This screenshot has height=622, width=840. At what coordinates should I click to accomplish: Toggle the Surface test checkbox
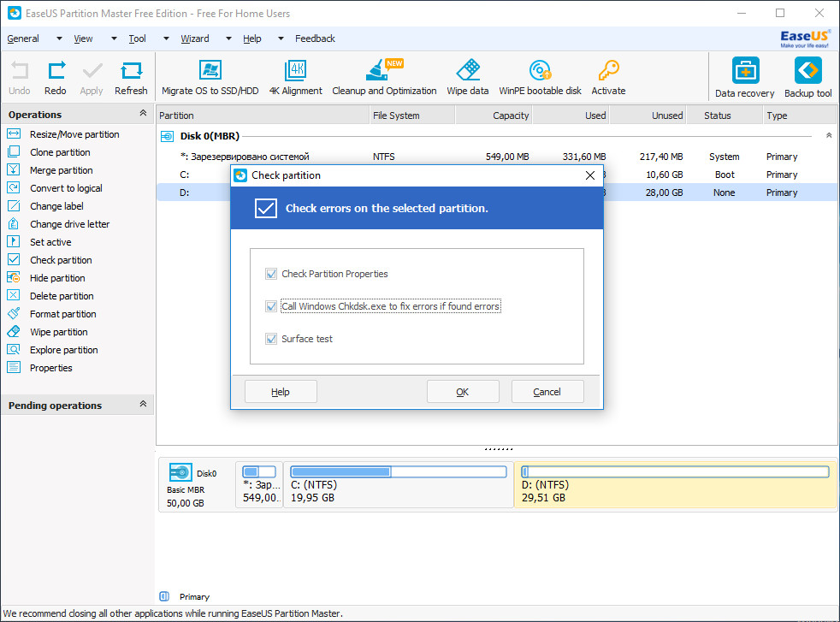[271, 339]
